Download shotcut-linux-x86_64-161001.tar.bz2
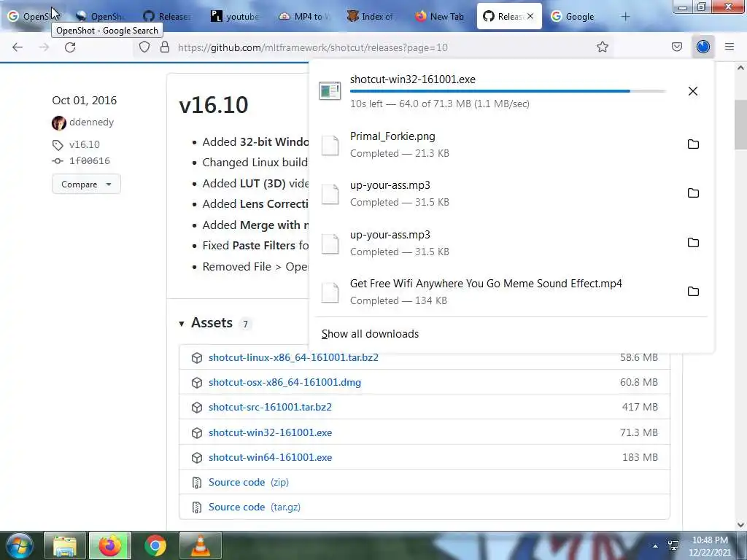The height and width of the screenshot is (560, 747). tap(293, 357)
